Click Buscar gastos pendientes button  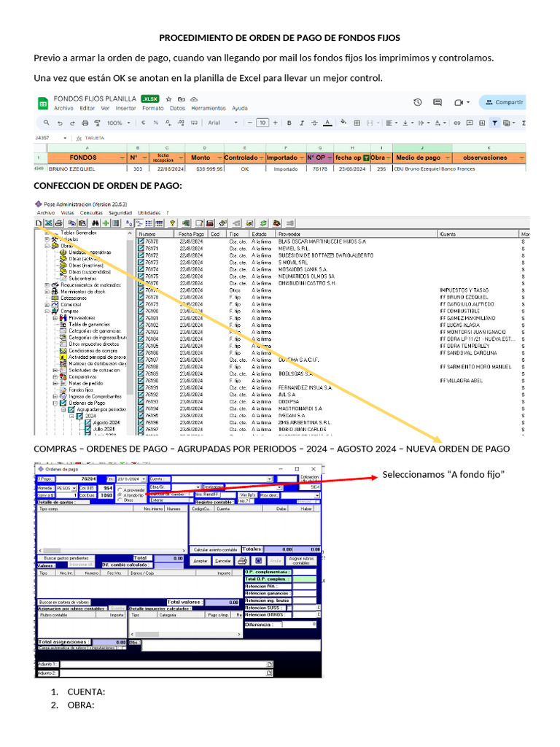coord(66,558)
